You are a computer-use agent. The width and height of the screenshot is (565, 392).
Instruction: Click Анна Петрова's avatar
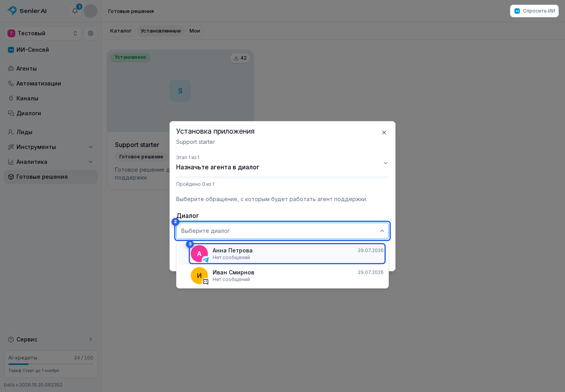click(x=199, y=254)
